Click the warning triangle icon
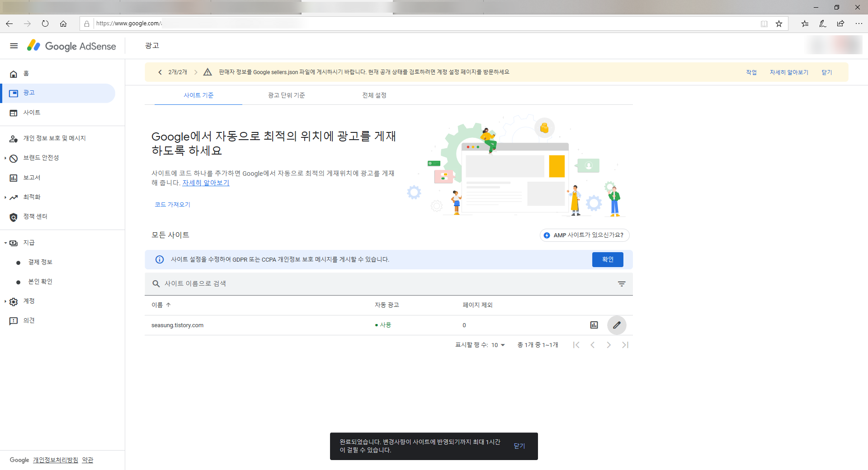The width and height of the screenshot is (868, 470). 208,72
